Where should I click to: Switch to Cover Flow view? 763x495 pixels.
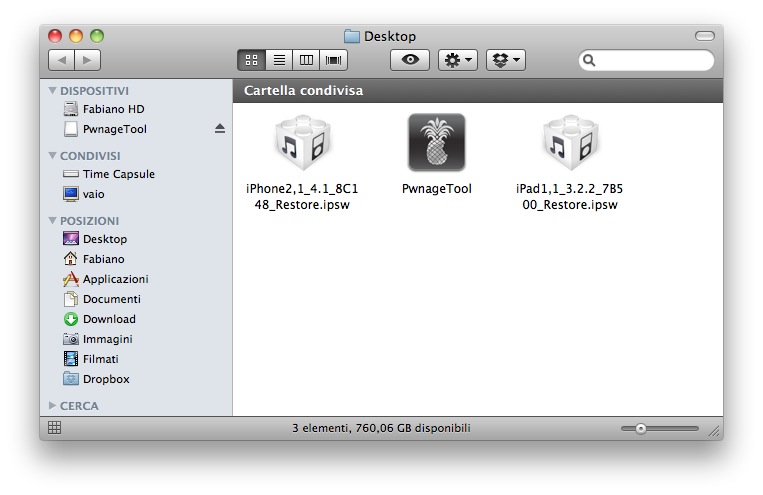[333, 60]
